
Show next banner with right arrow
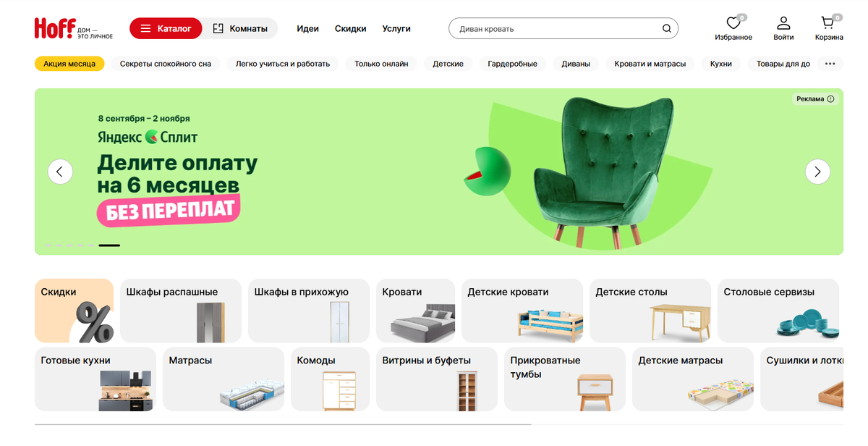pyautogui.click(x=817, y=172)
